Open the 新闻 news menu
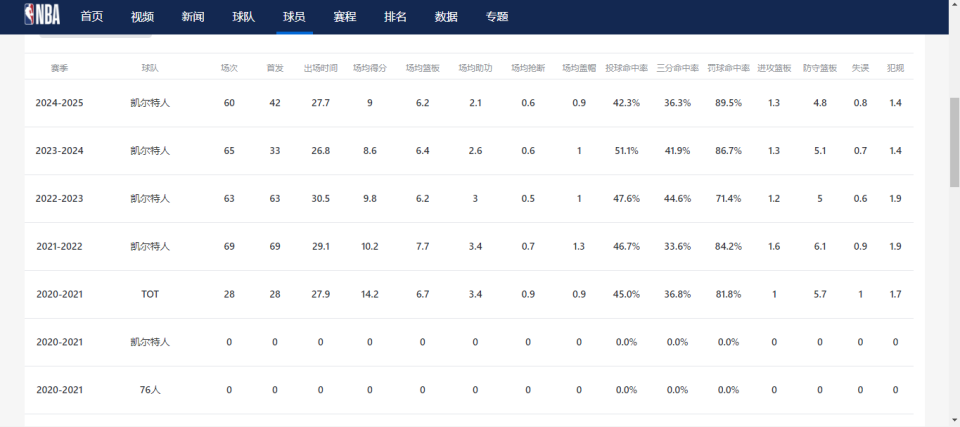 click(x=193, y=17)
